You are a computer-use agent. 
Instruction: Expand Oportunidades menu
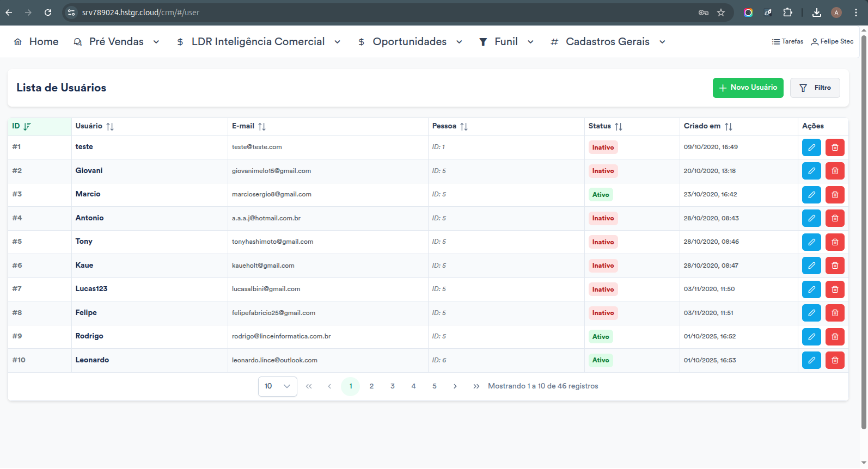click(410, 42)
